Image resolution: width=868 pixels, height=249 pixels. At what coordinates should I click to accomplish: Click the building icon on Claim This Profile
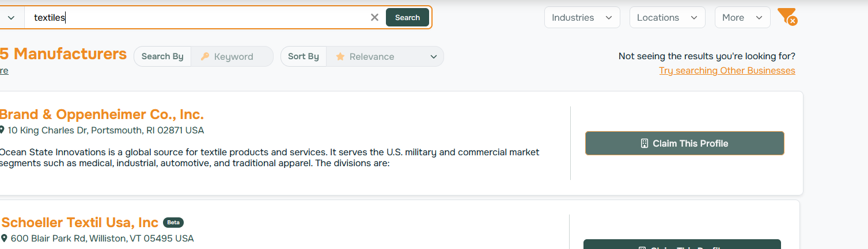pos(645,143)
